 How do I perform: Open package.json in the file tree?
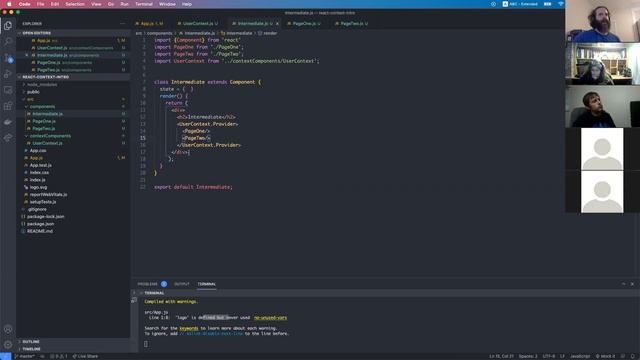73,224
